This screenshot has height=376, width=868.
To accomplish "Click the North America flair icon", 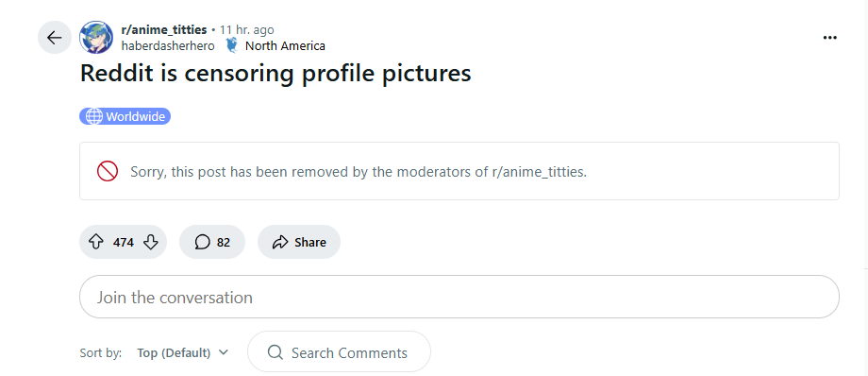I will coord(232,46).
